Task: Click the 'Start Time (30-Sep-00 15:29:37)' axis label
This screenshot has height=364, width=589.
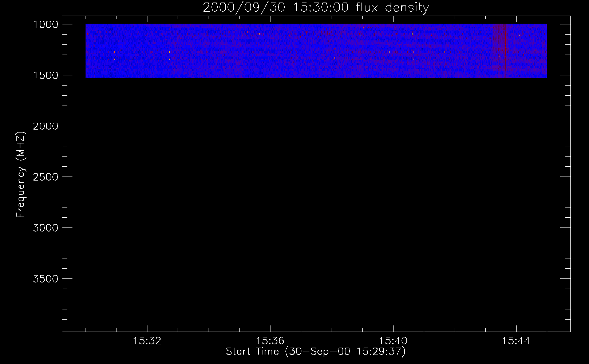Action: coord(316,352)
